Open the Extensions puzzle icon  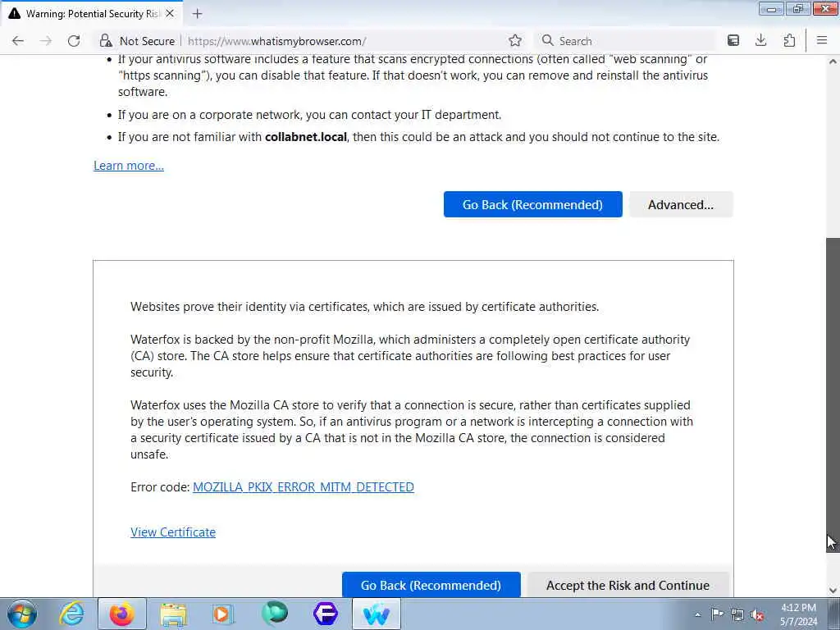pyautogui.click(x=788, y=41)
